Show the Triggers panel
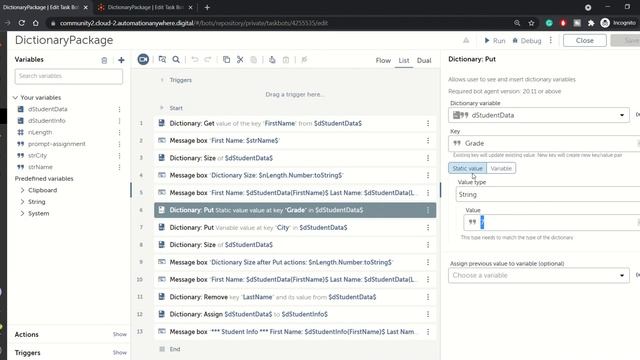Viewport: 640px width, 360px height. (x=120, y=353)
